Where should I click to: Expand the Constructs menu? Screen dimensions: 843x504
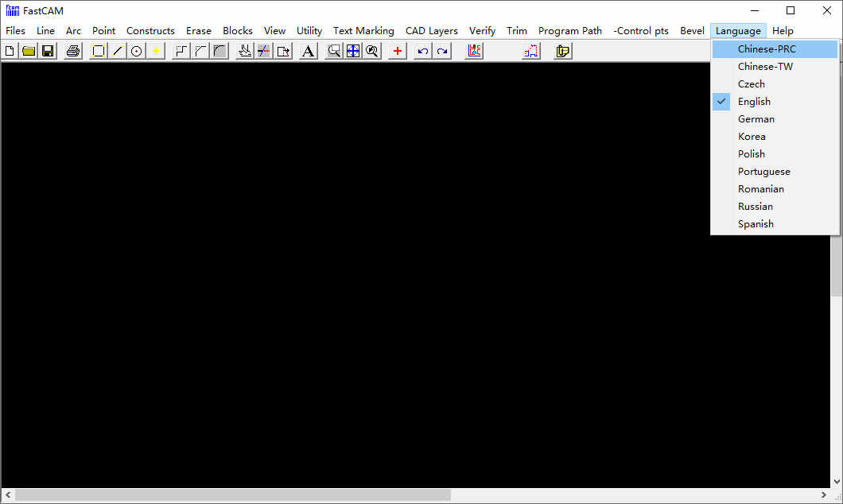(x=150, y=31)
